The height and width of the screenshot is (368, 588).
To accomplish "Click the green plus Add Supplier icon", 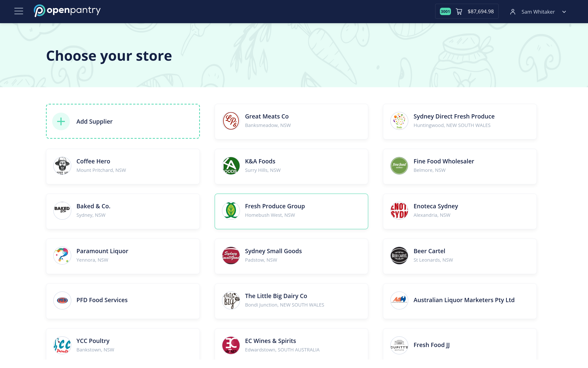I will pyautogui.click(x=61, y=121).
